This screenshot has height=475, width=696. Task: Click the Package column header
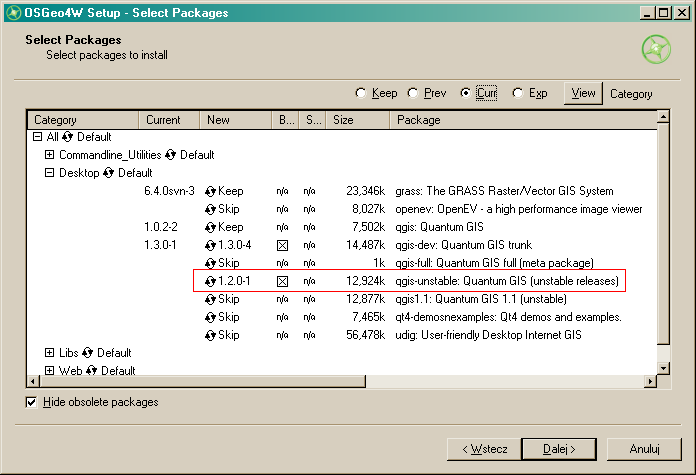[523, 120]
